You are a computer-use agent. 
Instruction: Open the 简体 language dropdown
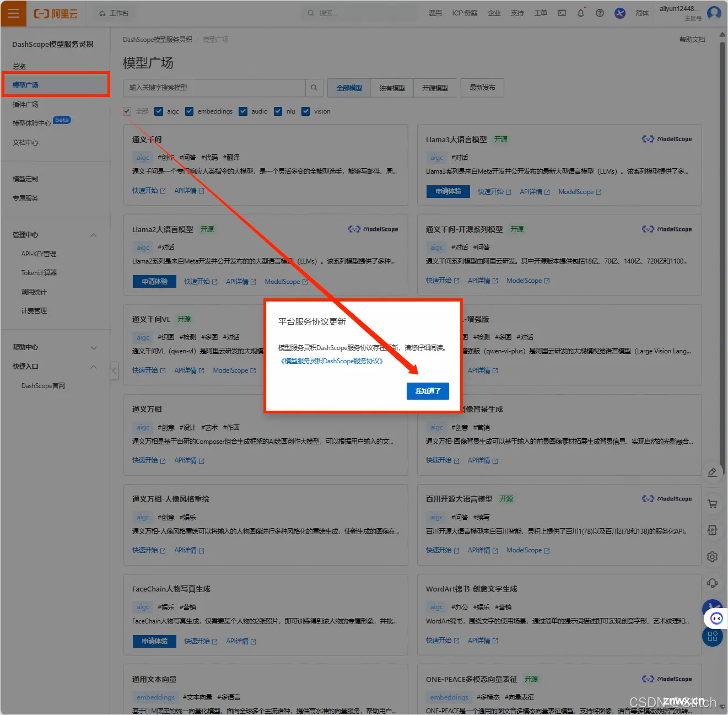click(x=642, y=13)
